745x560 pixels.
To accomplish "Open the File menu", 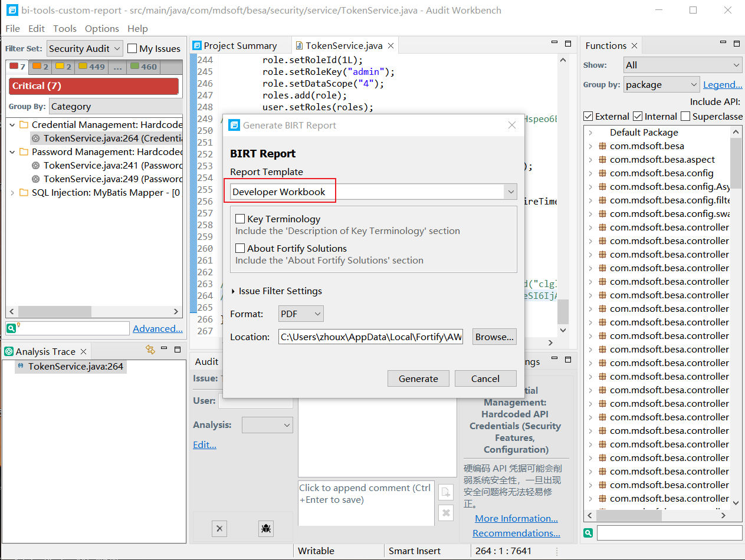I will 12,28.
